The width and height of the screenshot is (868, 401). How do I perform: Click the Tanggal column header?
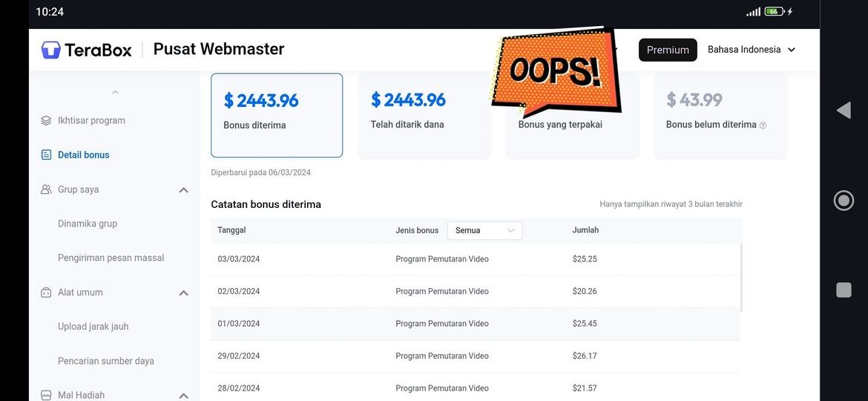(x=231, y=230)
